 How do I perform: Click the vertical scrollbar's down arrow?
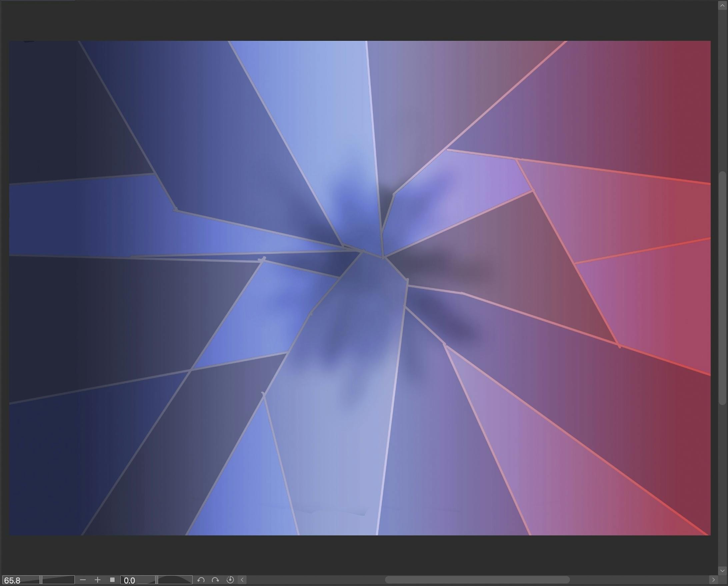click(x=722, y=570)
